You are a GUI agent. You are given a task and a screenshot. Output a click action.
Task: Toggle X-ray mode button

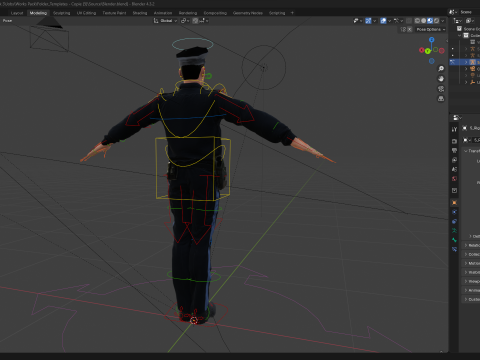coord(409,21)
